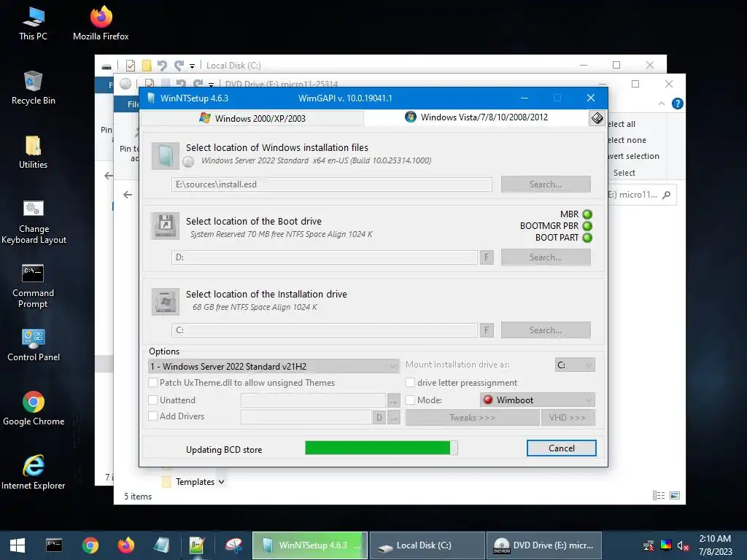The height and width of the screenshot is (560, 747).
Task: Open the quick access toolbar dropdown in Local Disk window
Action: click(192, 66)
